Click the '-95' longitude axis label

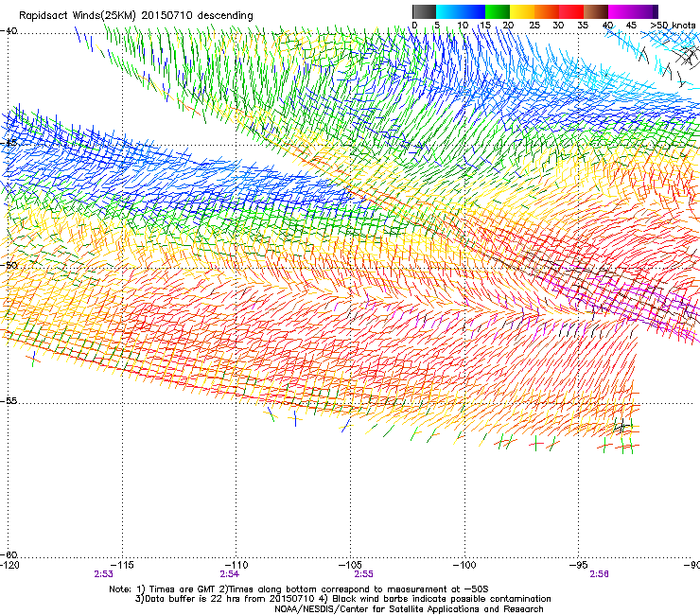[579, 565]
